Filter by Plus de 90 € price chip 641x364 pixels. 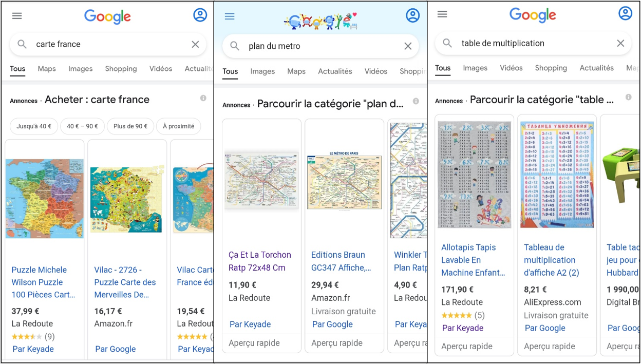click(130, 126)
